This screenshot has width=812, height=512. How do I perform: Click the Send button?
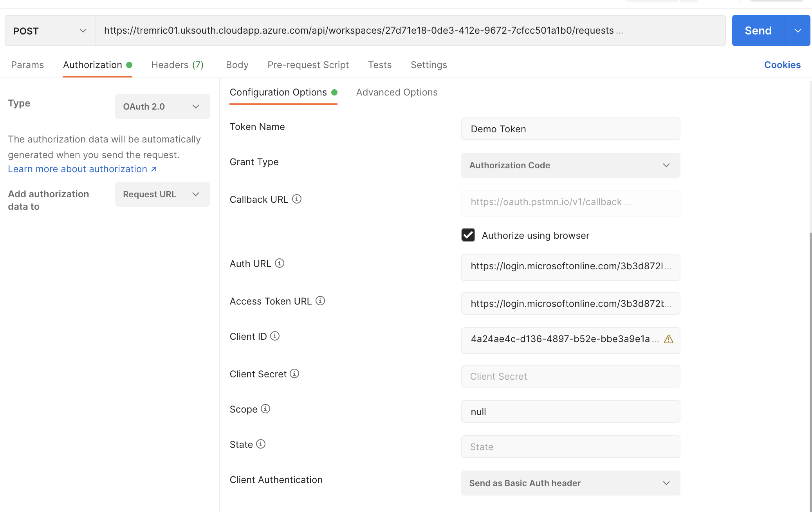[757, 30]
